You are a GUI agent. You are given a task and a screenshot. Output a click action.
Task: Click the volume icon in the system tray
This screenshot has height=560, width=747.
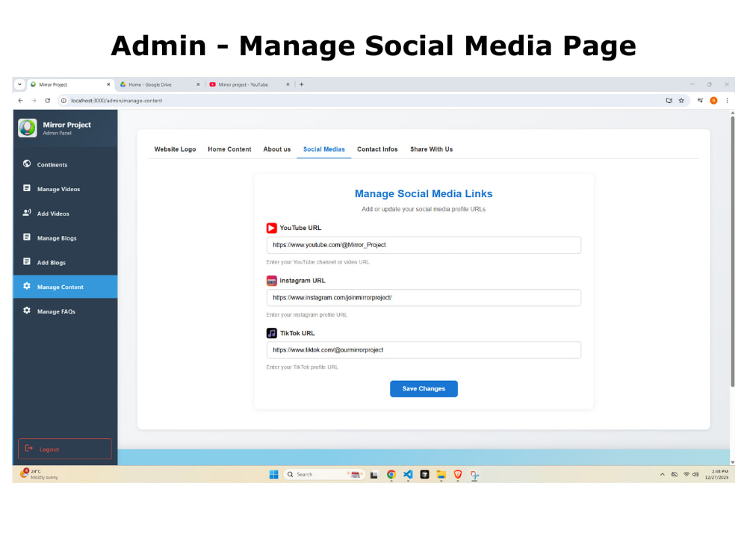(x=695, y=474)
